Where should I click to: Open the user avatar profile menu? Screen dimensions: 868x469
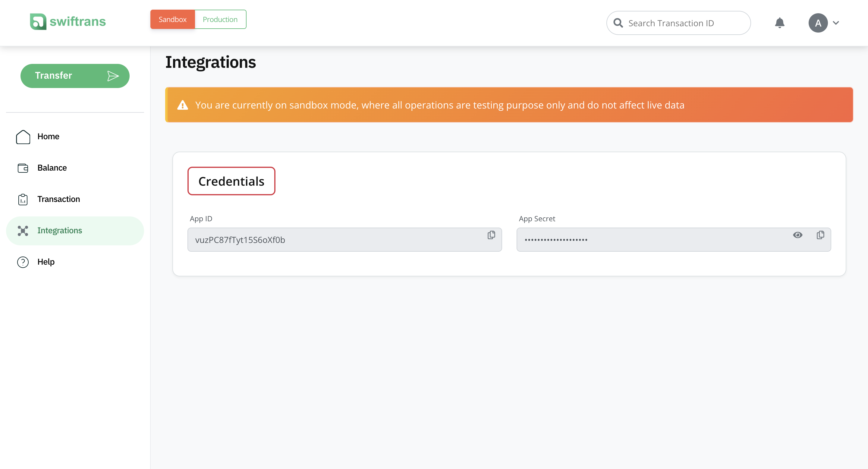[x=818, y=23]
